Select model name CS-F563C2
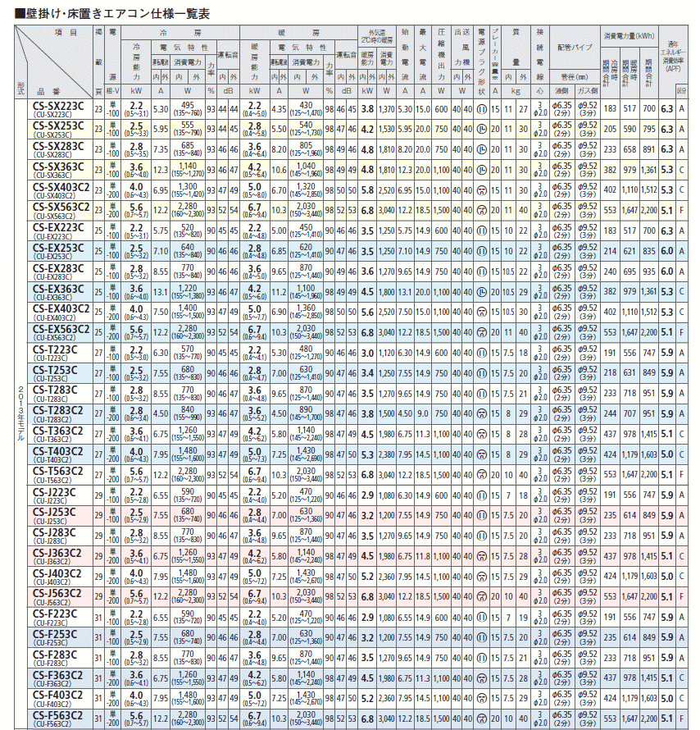Screen dimensions: 700x730 tap(57, 715)
